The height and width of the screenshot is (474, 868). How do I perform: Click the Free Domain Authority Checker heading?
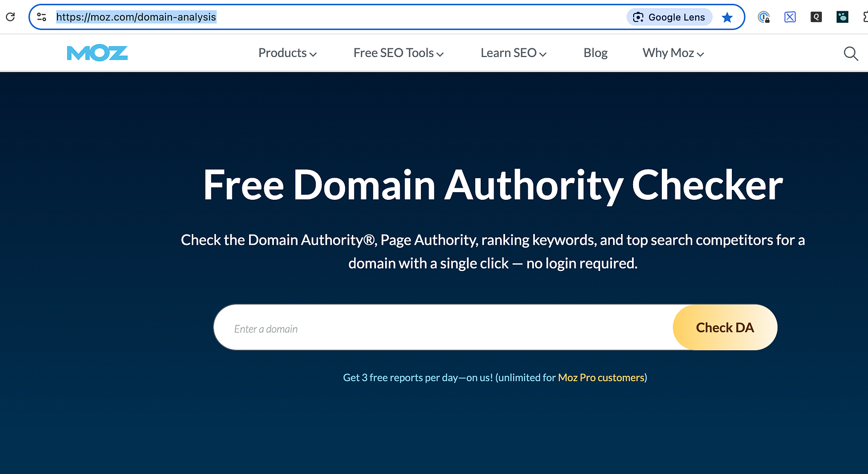click(493, 185)
